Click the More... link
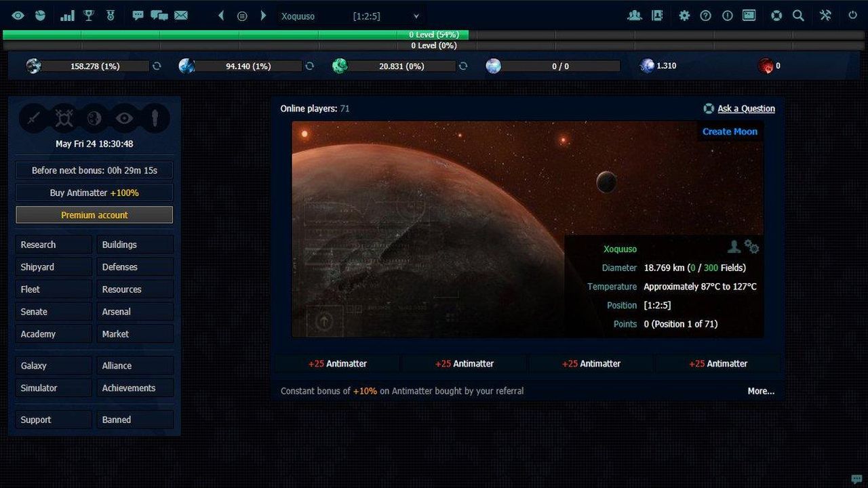 pyautogui.click(x=761, y=391)
